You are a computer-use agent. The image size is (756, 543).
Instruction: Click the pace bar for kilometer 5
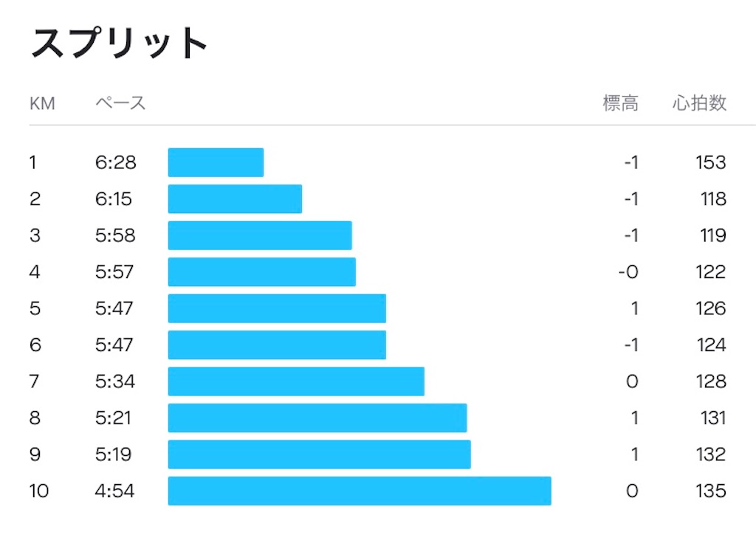point(278,308)
